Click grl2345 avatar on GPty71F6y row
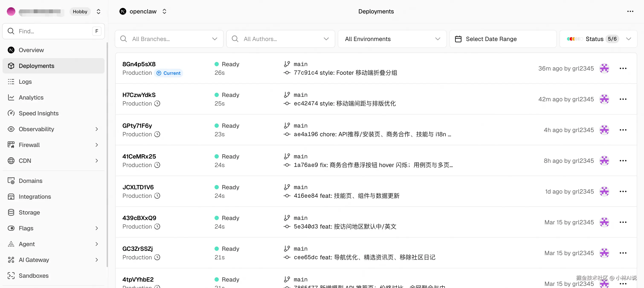The width and height of the screenshot is (644, 288). point(604,130)
